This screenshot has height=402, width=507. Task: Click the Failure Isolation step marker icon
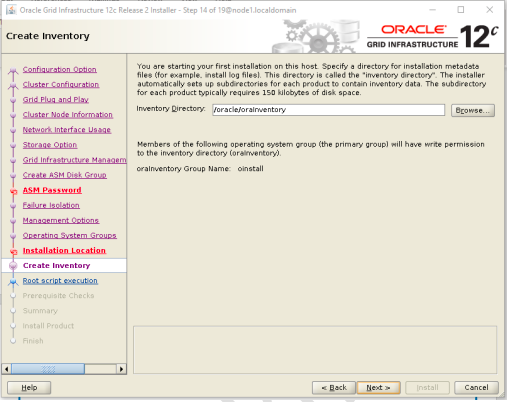pyautogui.click(x=13, y=206)
